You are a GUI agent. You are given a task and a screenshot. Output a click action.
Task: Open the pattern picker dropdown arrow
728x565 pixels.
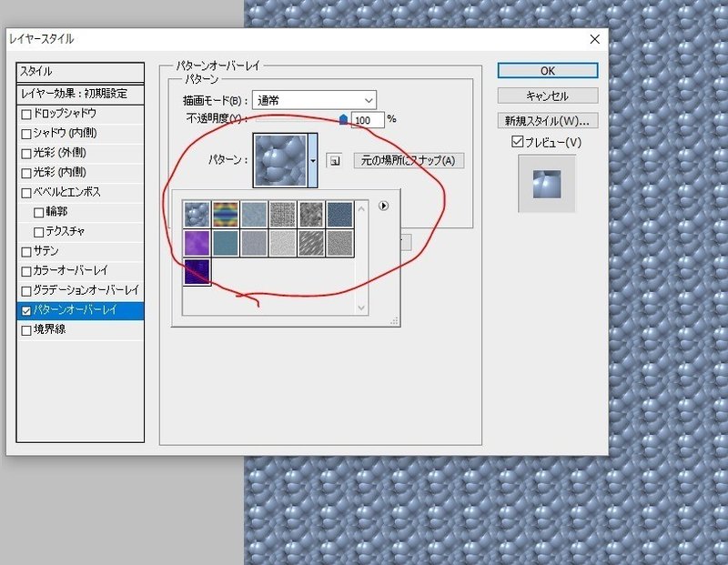coord(311,159)
